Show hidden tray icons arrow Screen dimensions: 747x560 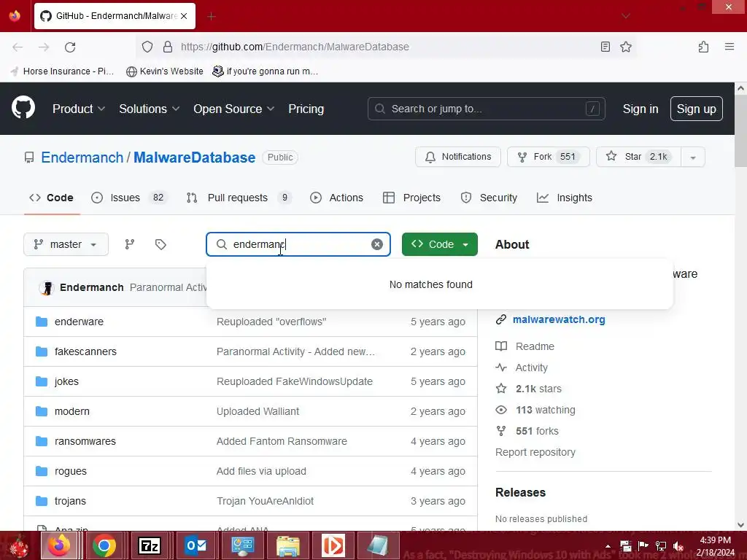click(608, 546)
